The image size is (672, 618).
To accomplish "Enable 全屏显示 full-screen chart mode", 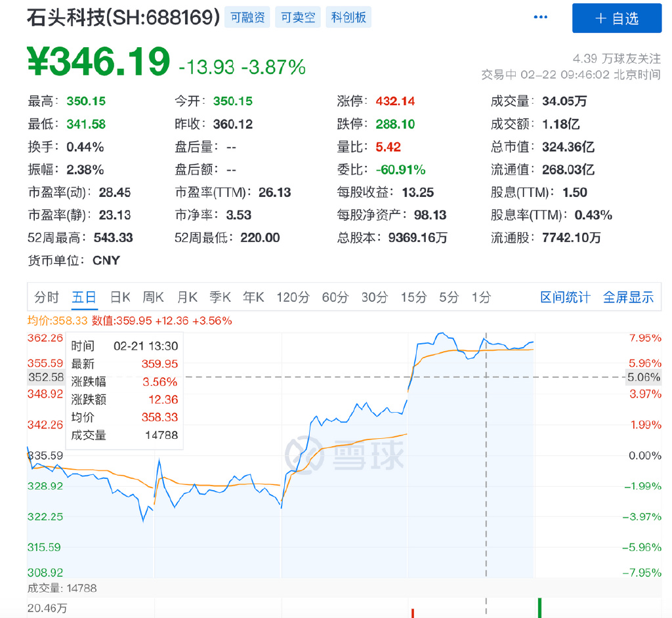I will 628,297.
